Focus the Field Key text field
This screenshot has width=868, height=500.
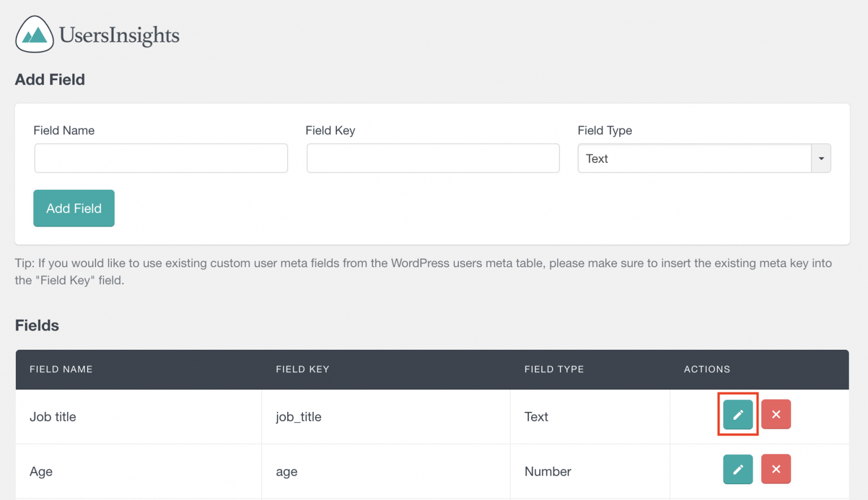point(433,158)
